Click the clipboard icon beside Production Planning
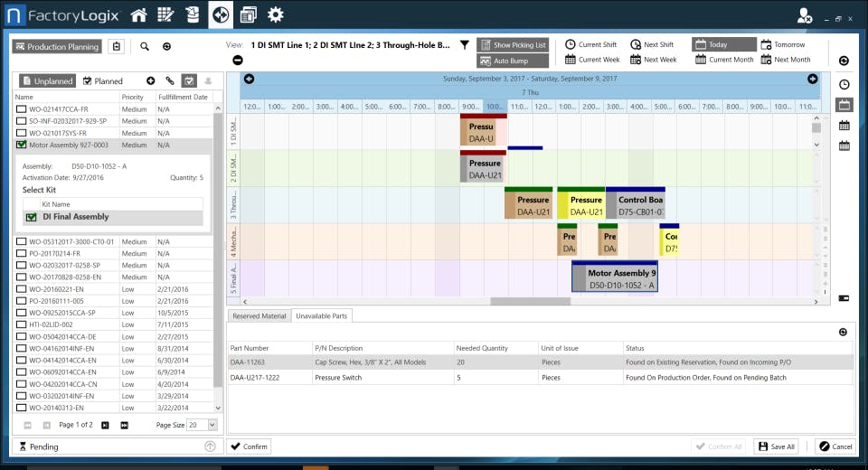 pos(117,46)
